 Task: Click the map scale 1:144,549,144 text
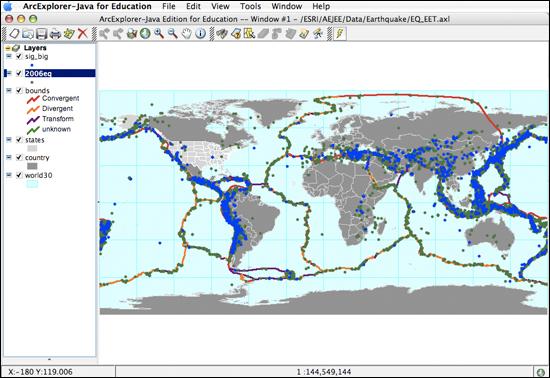click(x=324, y=372)
